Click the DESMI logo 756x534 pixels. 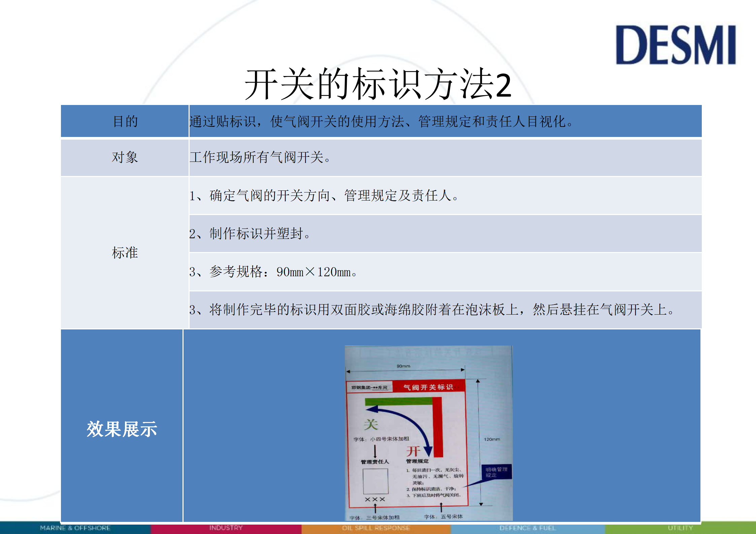tap(676, 45)
